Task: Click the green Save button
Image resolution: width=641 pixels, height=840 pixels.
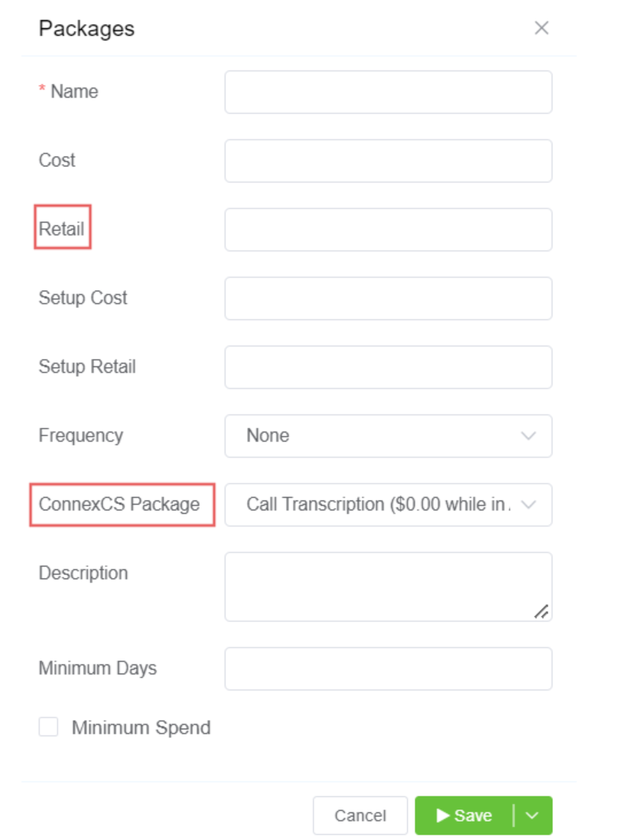Action: point(465,816)
